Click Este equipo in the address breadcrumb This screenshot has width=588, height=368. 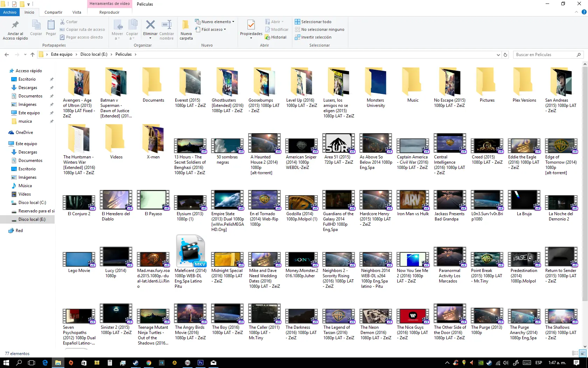[62, 55]
